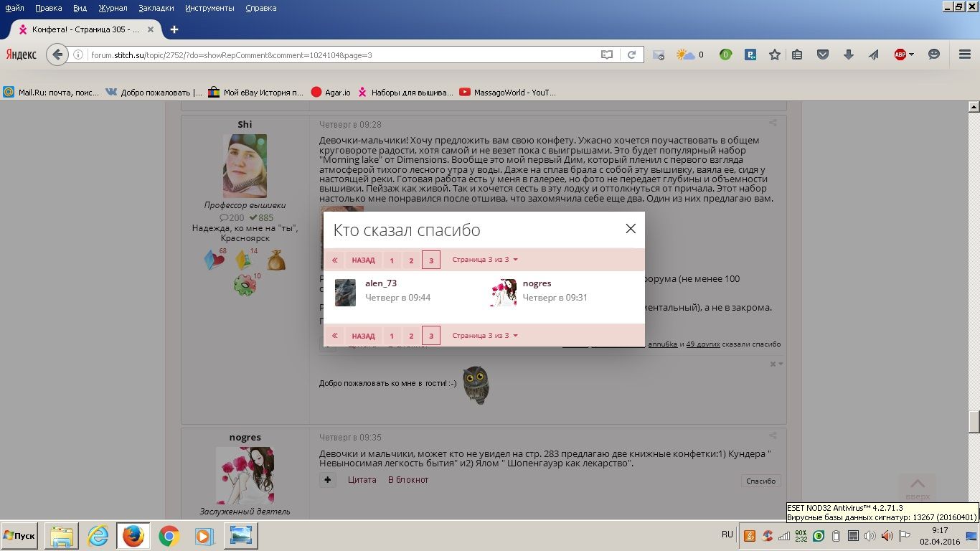The height and width of the screenshot is (551, 980).
Task: Launch Google Chrome from taskbar
Action: tap(169, 536)
